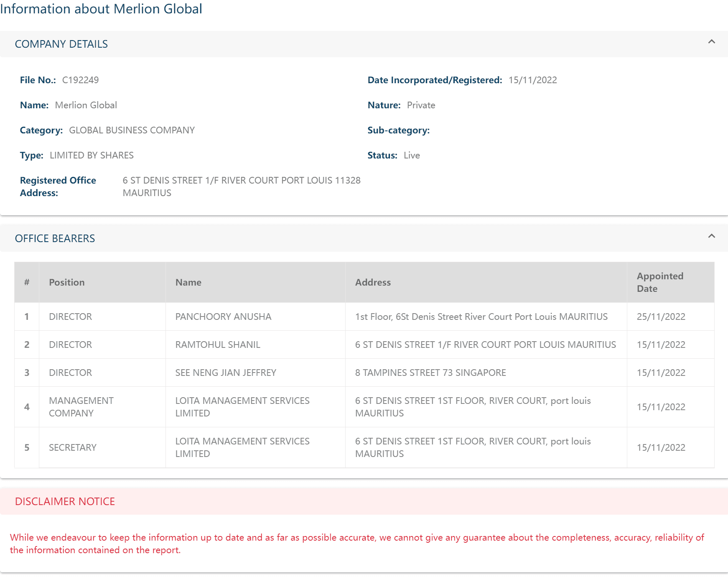Image resolution: width=728 pixels, height=577 pixels.
Task: Click the Limited By Shares type value
Action: (x=92, y=155)
